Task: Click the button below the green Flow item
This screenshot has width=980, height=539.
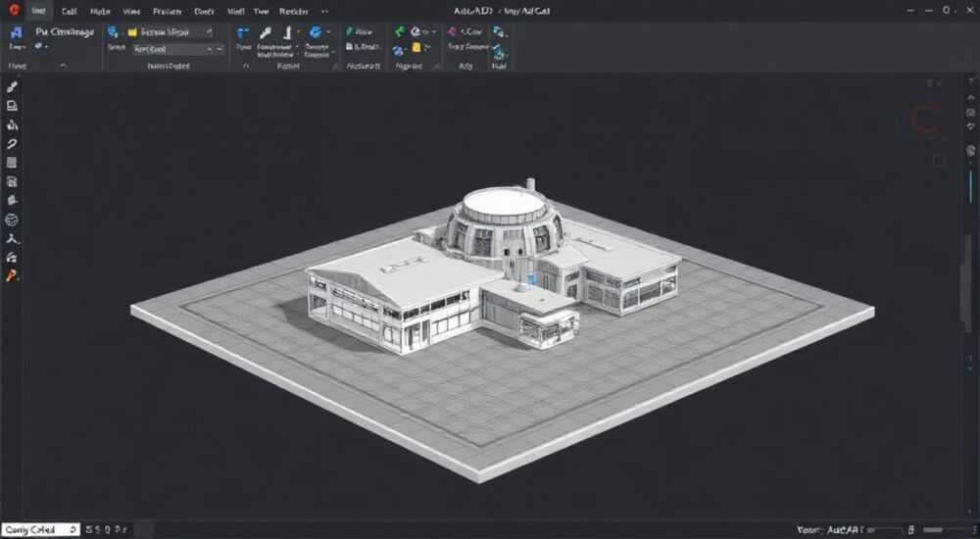Action: pos(363,47)
